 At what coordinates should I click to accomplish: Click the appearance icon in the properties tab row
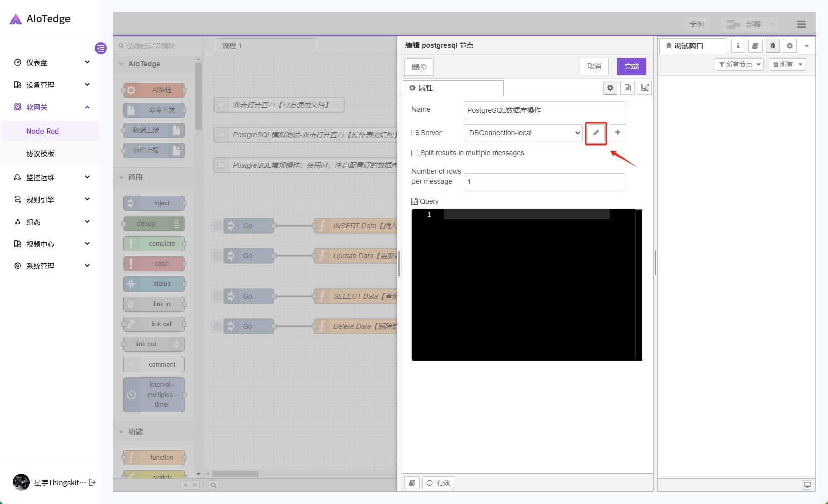click(645, 88)
